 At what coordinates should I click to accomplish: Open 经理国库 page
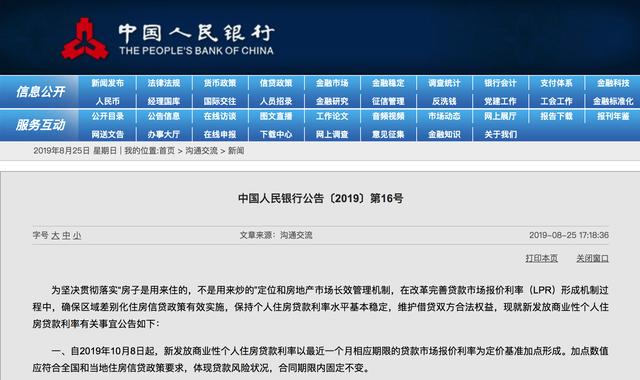click(164, 101)
